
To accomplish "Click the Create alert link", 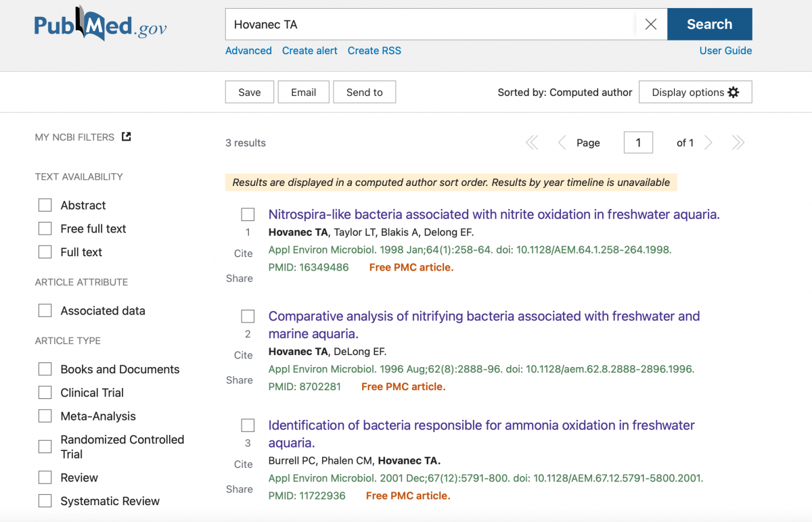I will point(309,51).
